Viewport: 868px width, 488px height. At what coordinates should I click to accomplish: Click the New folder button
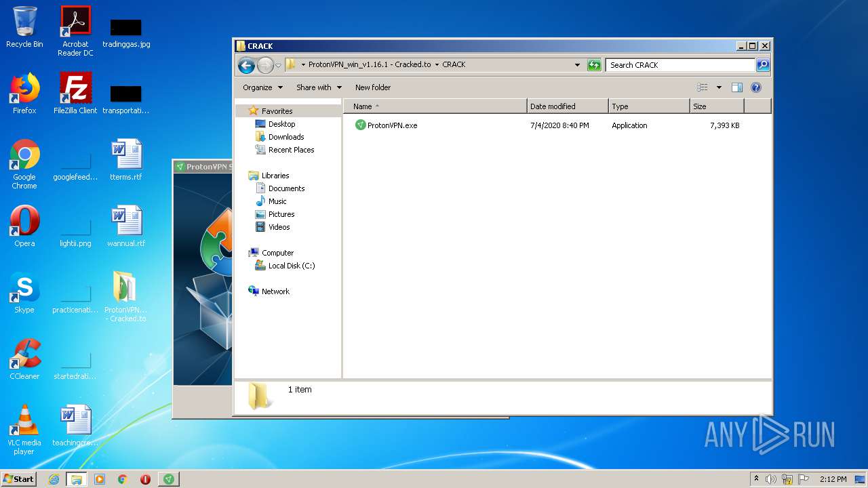pyautogui.click(x=373, y=87)
